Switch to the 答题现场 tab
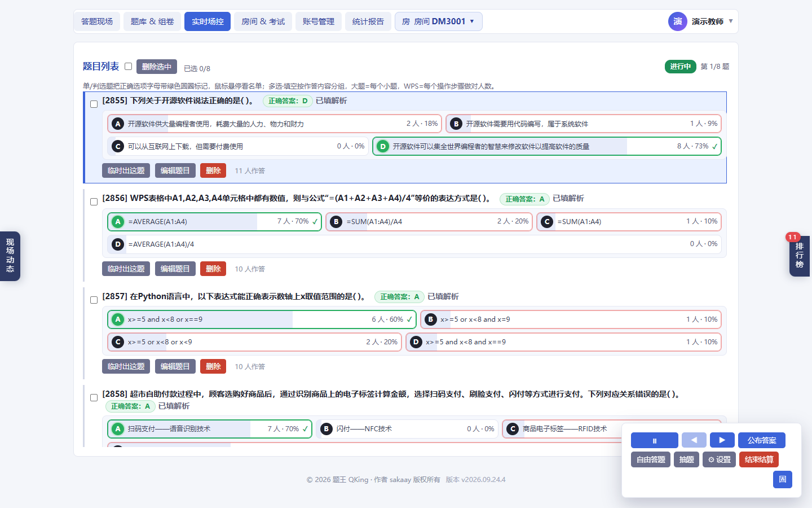812x508 pixels. click(97, 21)
